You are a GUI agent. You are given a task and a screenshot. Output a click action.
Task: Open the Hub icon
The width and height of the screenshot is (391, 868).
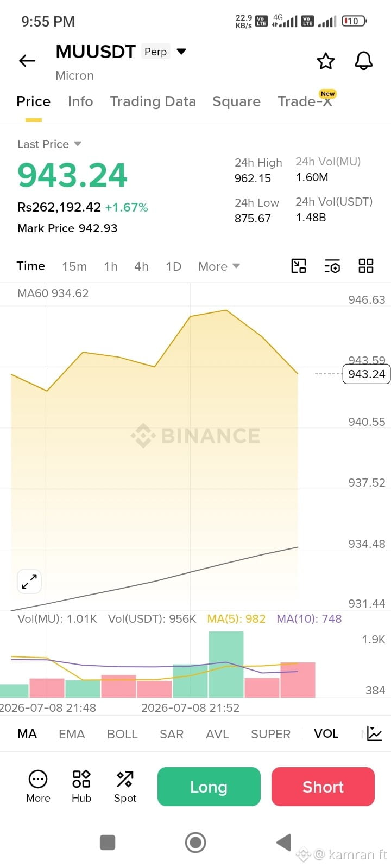click(x=81, y=786)
